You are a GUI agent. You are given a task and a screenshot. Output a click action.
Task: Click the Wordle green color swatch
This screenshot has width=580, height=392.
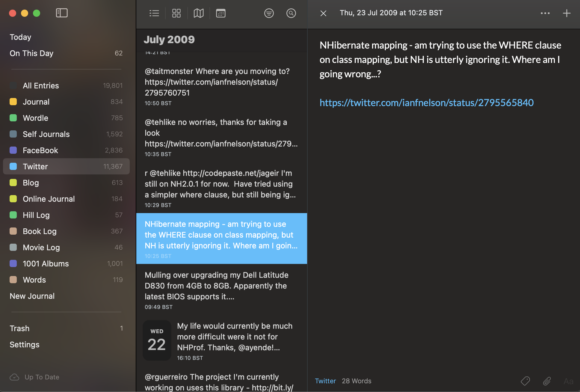pos(13,118)
